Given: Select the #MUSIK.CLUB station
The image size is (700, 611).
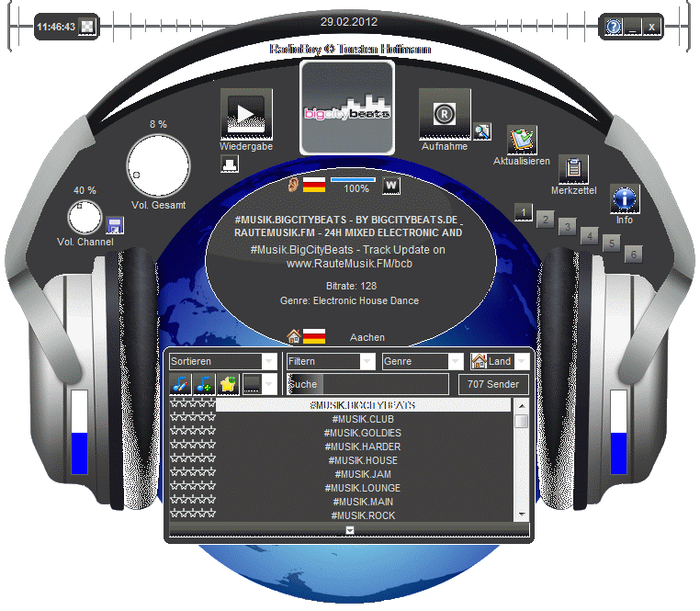Looking at the screenshot, I should point(363,419).
